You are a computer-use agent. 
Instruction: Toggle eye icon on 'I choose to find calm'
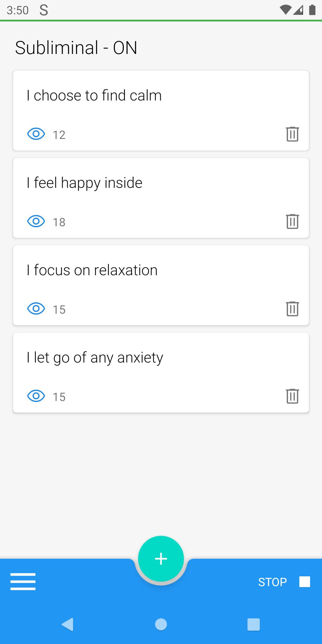click(36, 134)
